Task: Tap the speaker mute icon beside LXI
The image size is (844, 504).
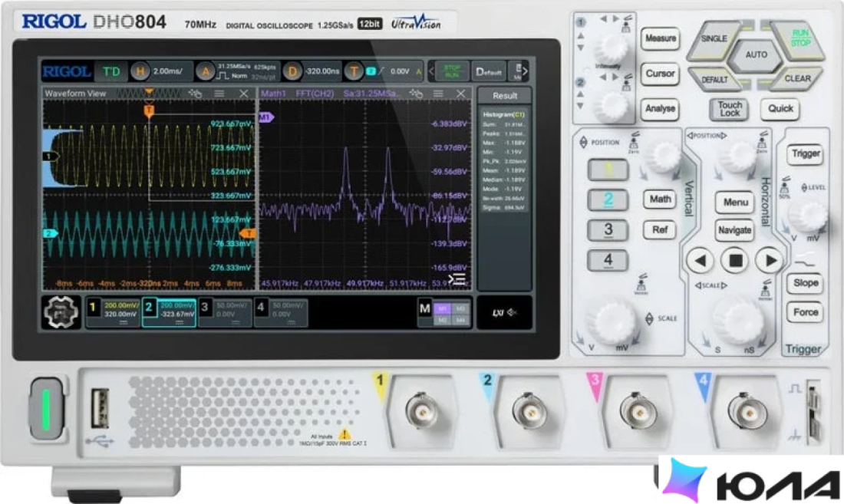Action: [x=512, y=312]
